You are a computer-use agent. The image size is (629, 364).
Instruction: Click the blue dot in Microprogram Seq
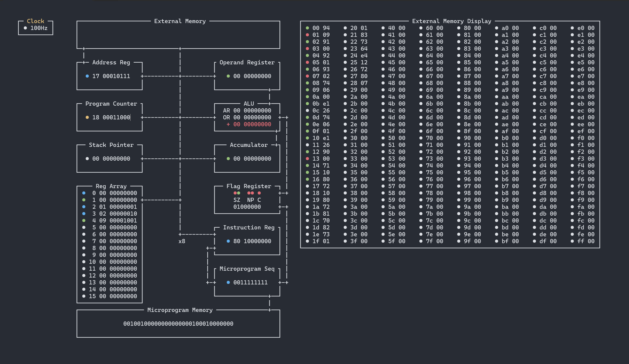pos(228,282)
